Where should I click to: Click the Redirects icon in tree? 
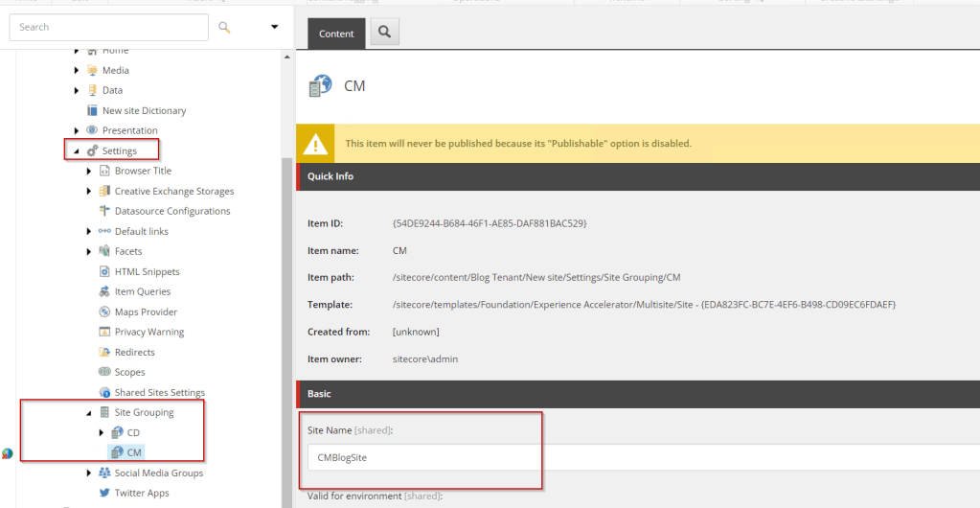pyautogui.click(x=104, y=352)
